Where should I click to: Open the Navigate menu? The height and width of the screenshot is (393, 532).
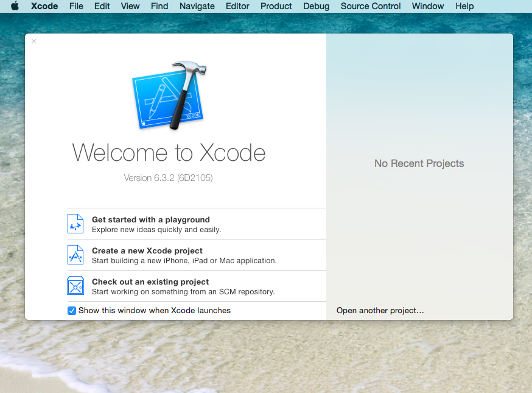point(197,6)
